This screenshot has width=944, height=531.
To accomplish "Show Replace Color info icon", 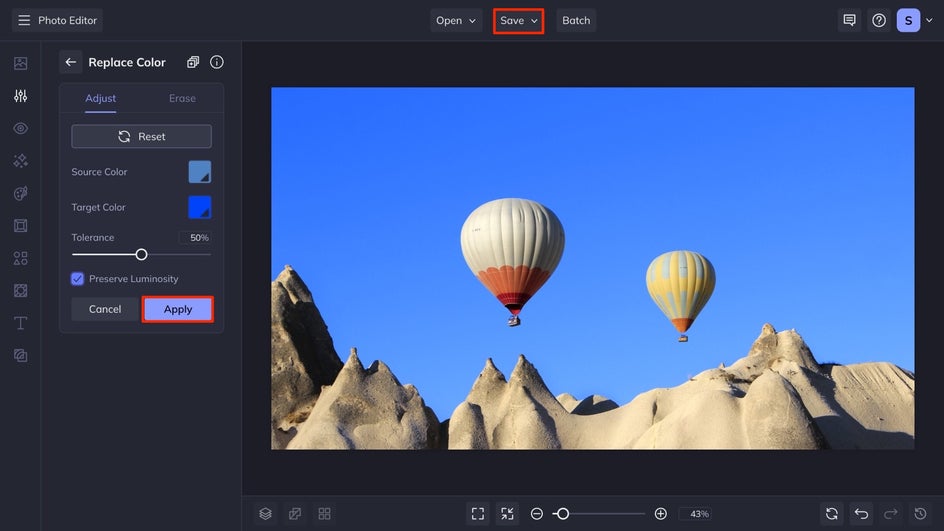I will (x=217, y=62).
